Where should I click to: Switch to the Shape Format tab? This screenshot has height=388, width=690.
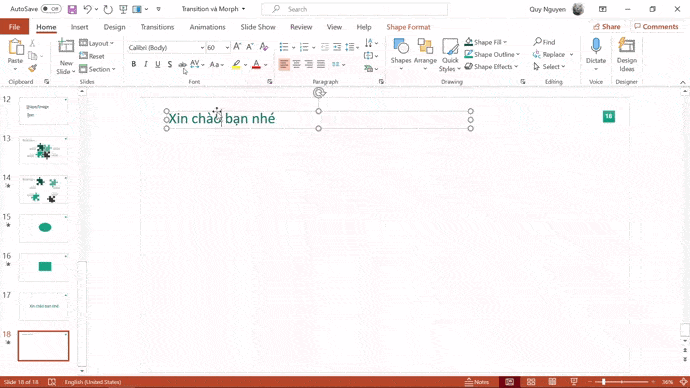408,27
